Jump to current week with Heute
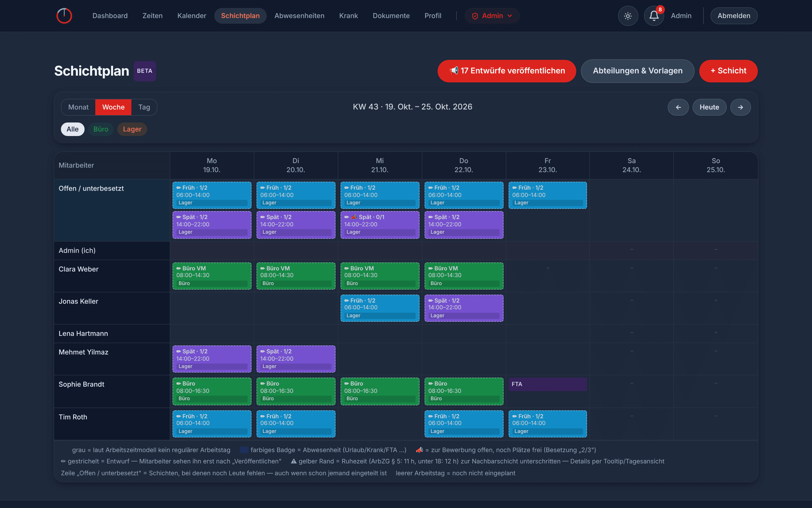Viewport: 812px width, 508px height. coord(709,107)
